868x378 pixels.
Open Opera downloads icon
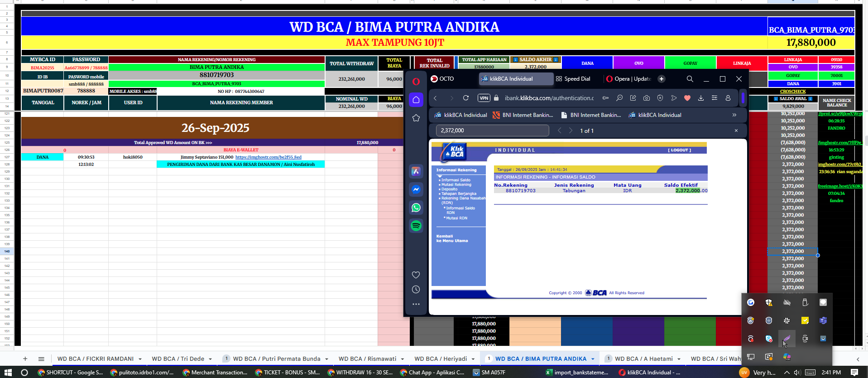pyautogui.click(x=701, y=98)
